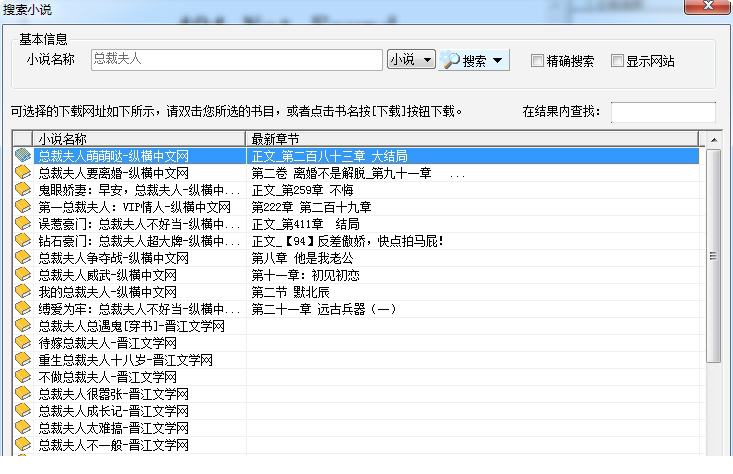The height and width of the screenshot is (474, 733).
Task: Click the book icon beside 钻石豪门：总裁夫人超大牌
Action: pyautogui.click(x=22, y=240)
